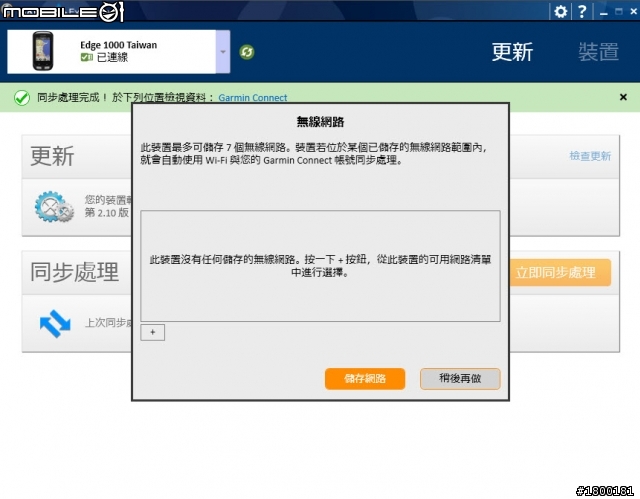The width and height of the screenshot is (640, 499).
Task: Click the Edge 1000 Taiwan device name
Action: click(x=118, y=45)
